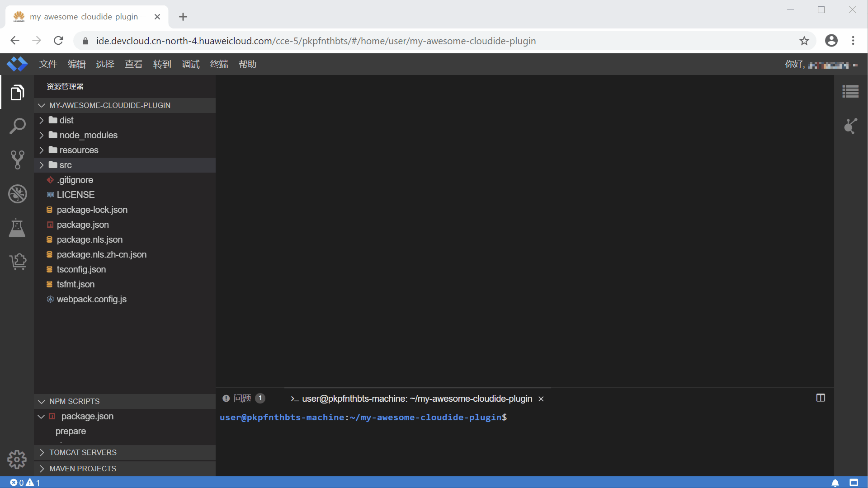This screenshot has height=488, width=868.
Task: Open the plugin marketplace cart icon
Action: point(17,262)
